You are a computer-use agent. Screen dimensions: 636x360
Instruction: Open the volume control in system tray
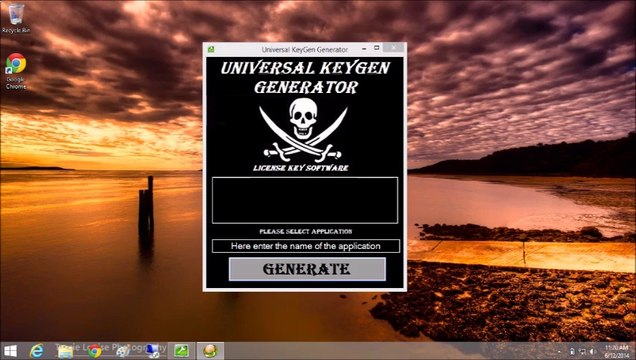(592, 351)
